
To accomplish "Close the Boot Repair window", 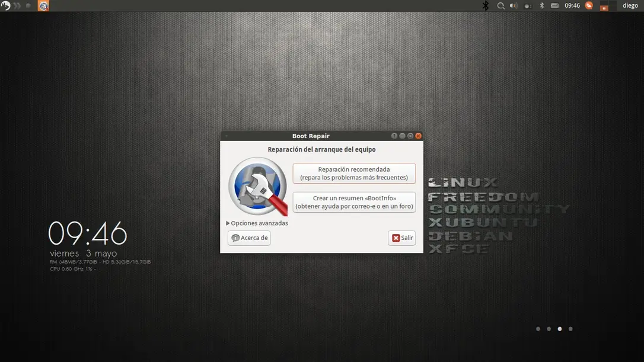I will point(418,136).
